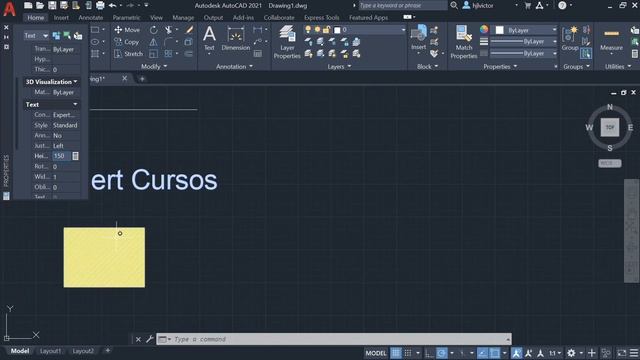
Task: Click the Undo arrow icon
Action: pyautogui.click(x=113, y=5)
